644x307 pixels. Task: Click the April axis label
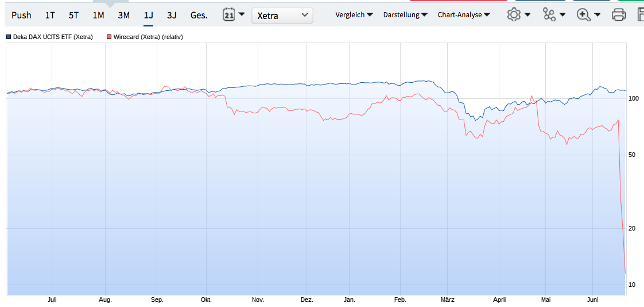coord(499,300)
